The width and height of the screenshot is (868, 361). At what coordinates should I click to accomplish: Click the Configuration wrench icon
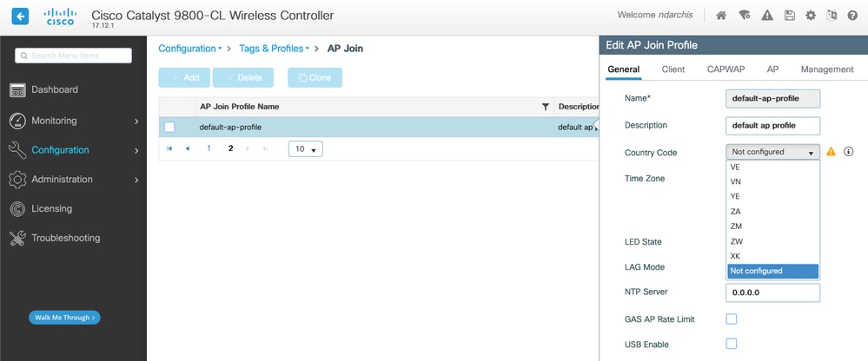[x=17, y=150]
